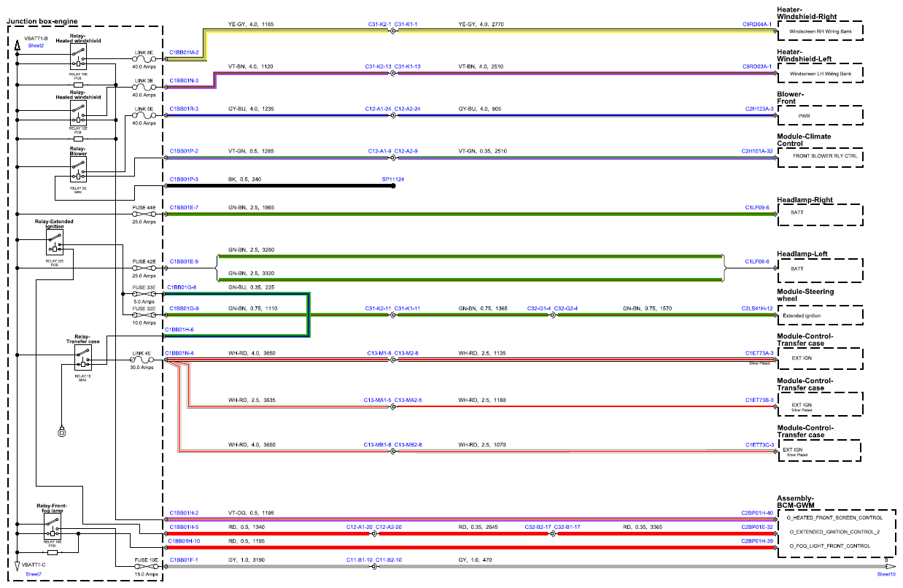Click the RELAY 12E heated windshield relay symbol
Viewport: 903px width, 588px height.
coord(80,112)
